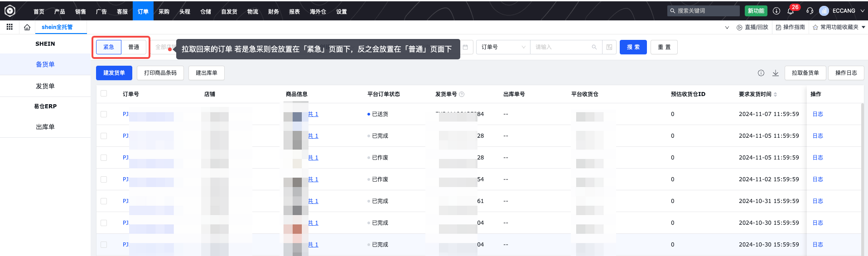
Task: Tick checkbox for the 已送货 order row
Action: 104,114
